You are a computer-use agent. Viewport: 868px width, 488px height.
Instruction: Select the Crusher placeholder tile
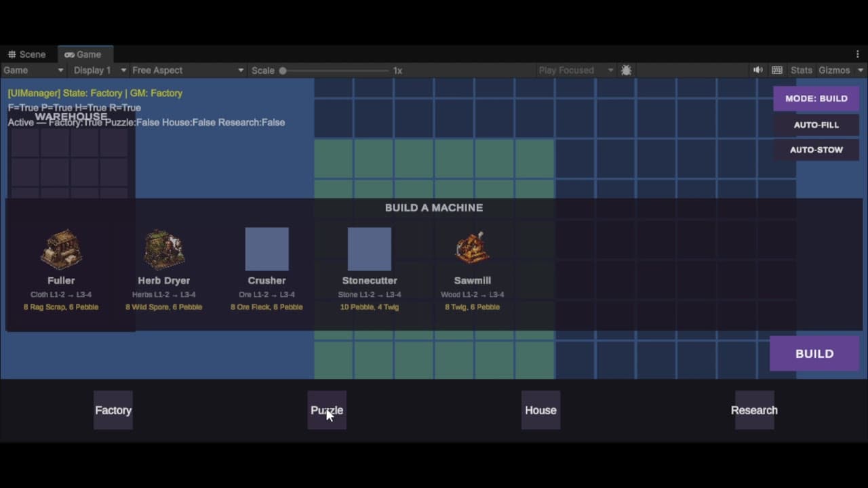[267, 249]
